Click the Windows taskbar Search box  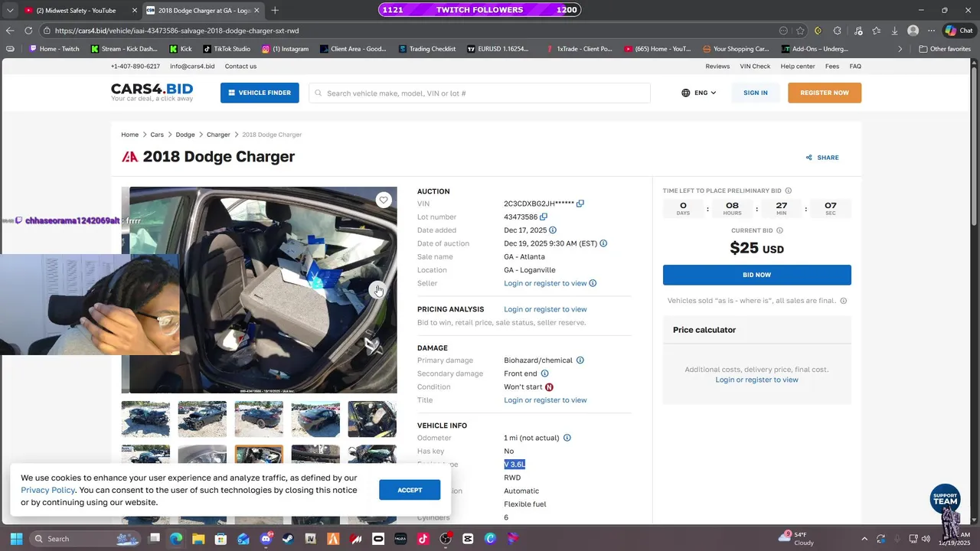pyautogui.click(x=86, y=539)
